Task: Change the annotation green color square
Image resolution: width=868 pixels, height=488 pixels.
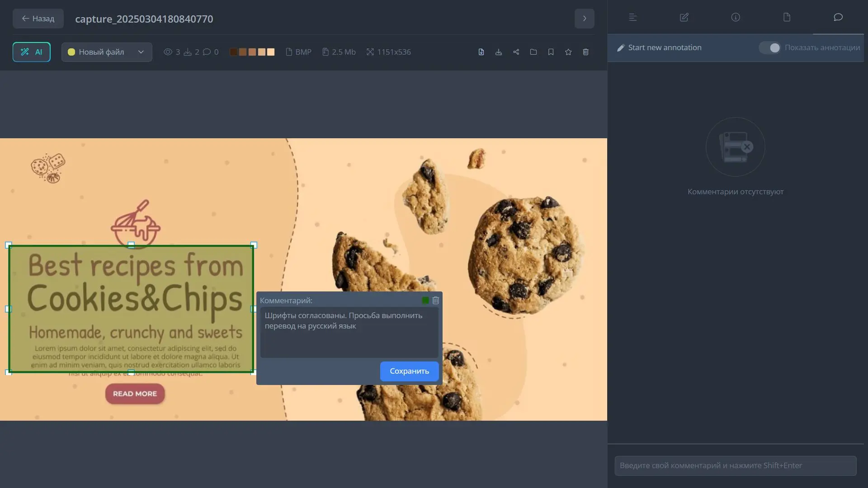Action: [x=425, y=300]
